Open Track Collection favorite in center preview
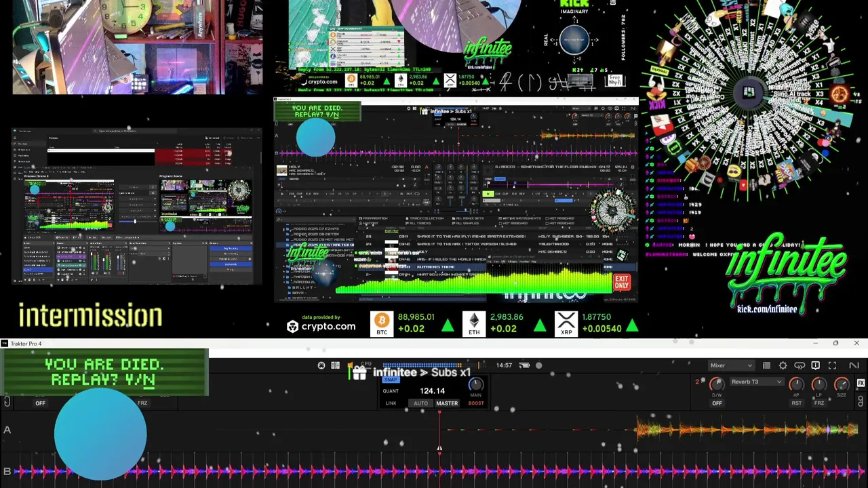 425,218
